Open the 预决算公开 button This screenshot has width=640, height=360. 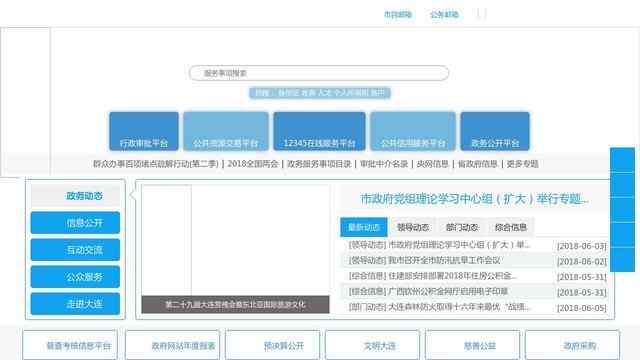click(x=272, y=346)
